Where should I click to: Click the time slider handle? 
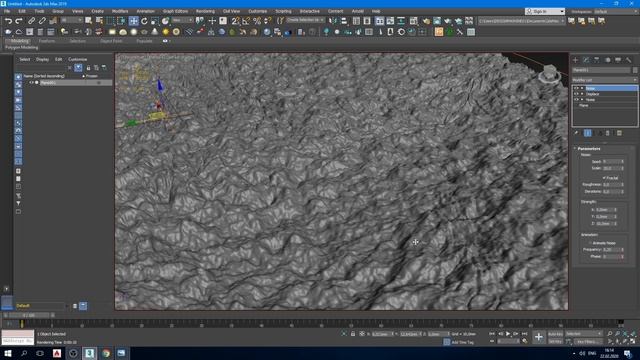click(29, 315)
